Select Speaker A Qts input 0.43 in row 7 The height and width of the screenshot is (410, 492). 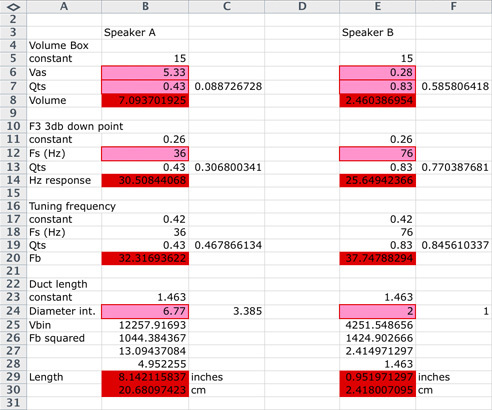(x=145, y=87)
